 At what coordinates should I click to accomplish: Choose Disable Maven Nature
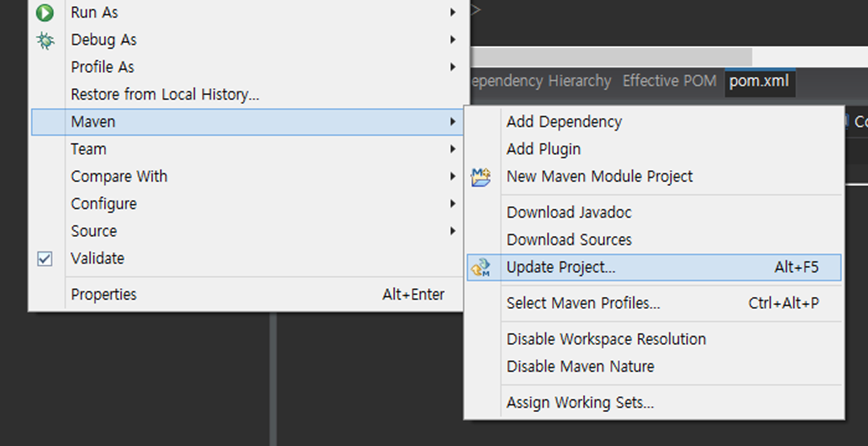654,366
